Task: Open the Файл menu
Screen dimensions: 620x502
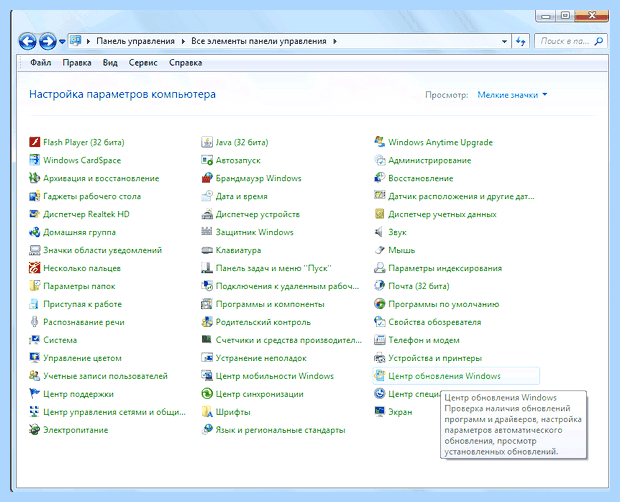Action: [x=41, y=63]
